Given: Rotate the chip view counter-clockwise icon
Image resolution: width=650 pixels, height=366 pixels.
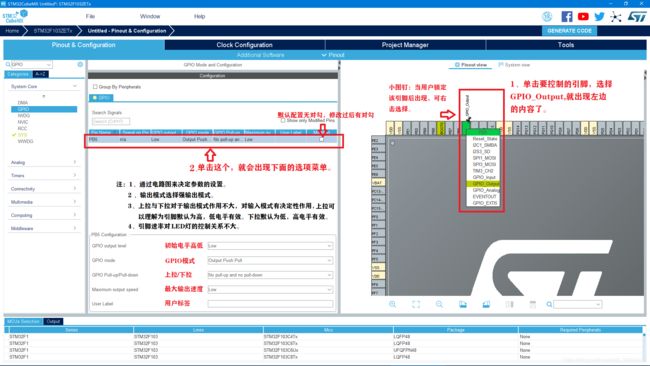Looking at the screenshot, I should coord(486,304).
